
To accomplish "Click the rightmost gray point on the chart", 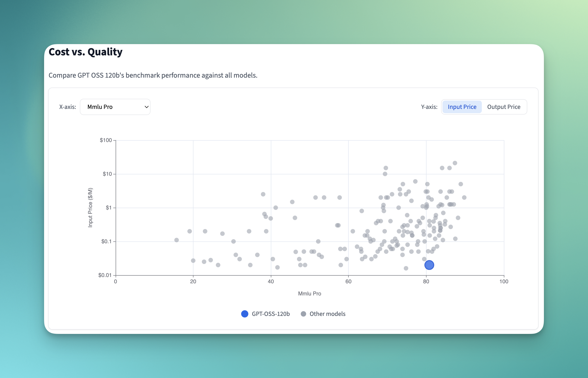I will (464, 197).
